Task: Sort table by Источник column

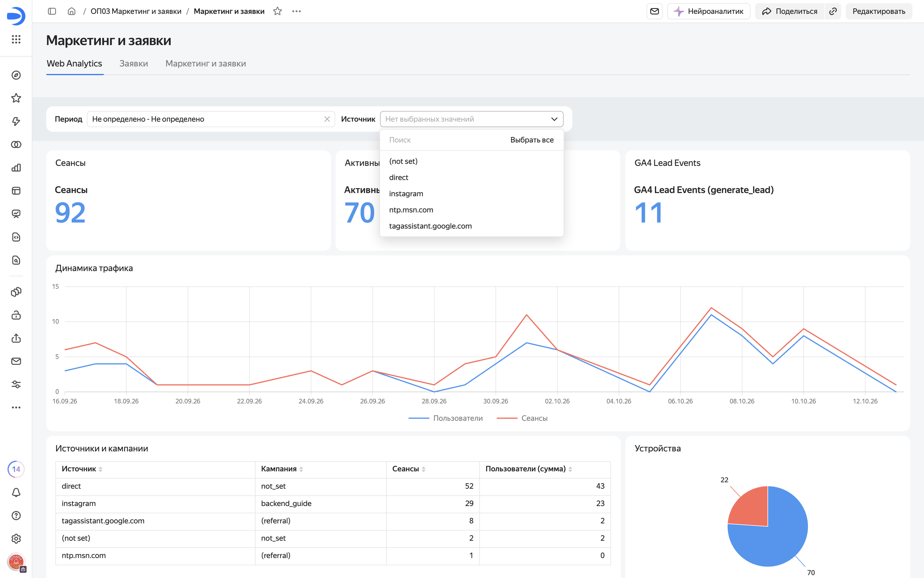Action: 82,469
